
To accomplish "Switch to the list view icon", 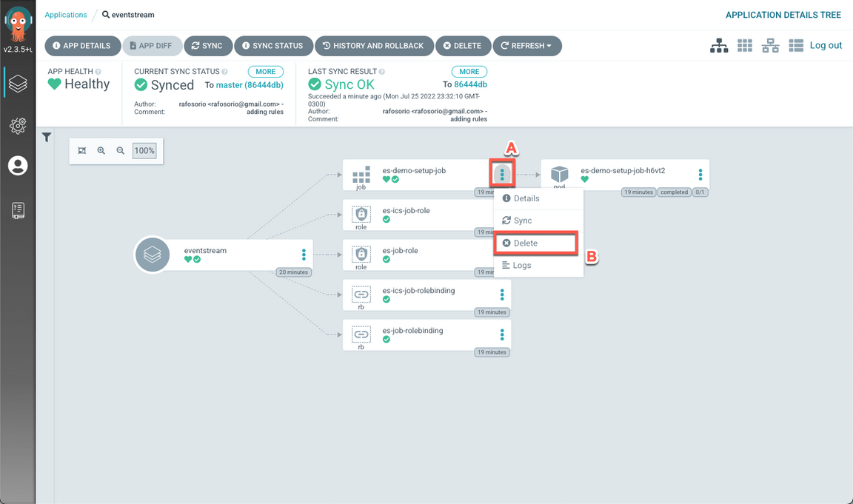I will (796, 46).
